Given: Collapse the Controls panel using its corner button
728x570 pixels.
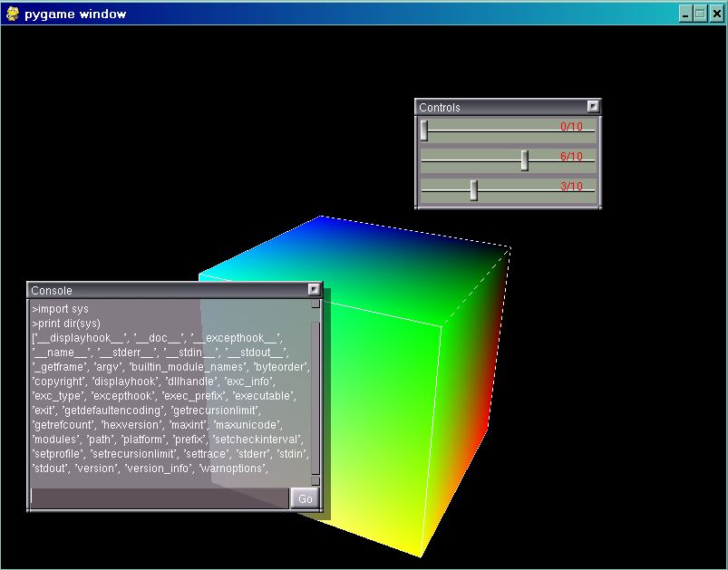Looking at the screenshot, I should pyautogui.click(x=593, y=107).
